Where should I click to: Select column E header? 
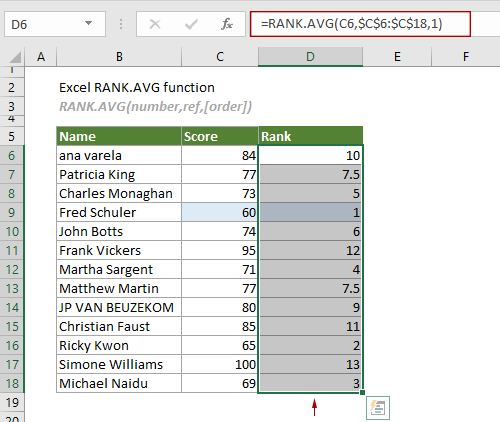click(x=397, y=57)
